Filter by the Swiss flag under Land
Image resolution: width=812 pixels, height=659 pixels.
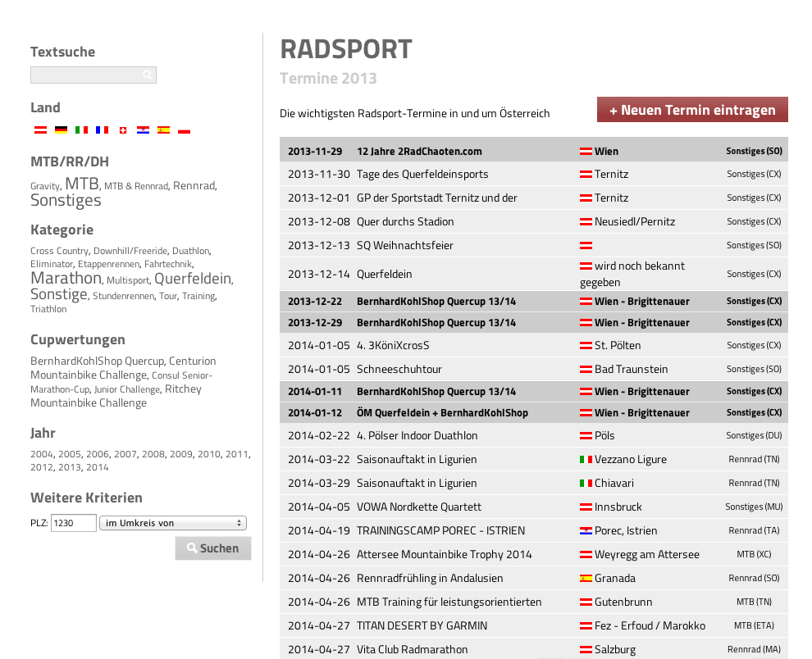123,130
